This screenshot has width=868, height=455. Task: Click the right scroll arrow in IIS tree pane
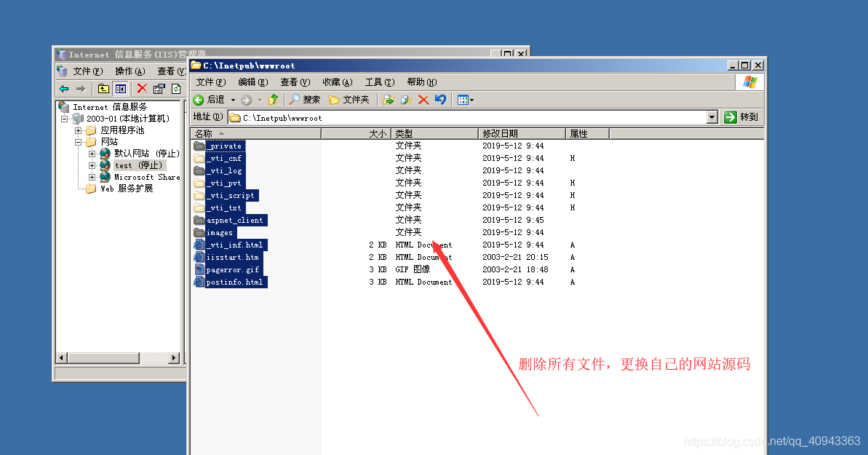coord(174,358)
